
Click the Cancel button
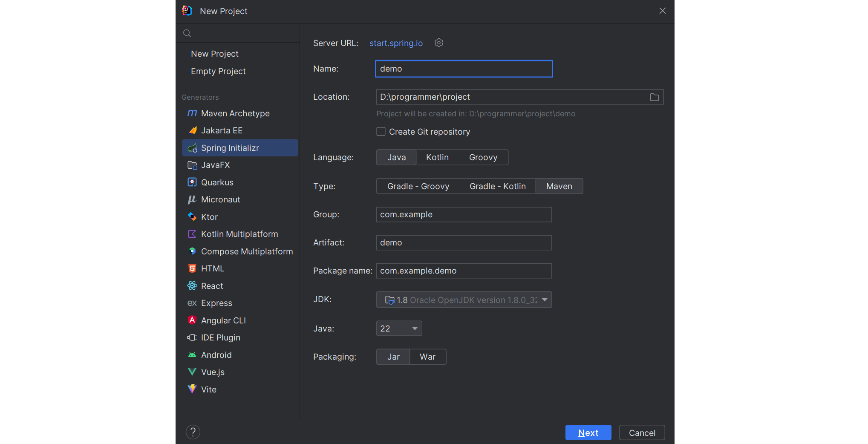(642, 432)
